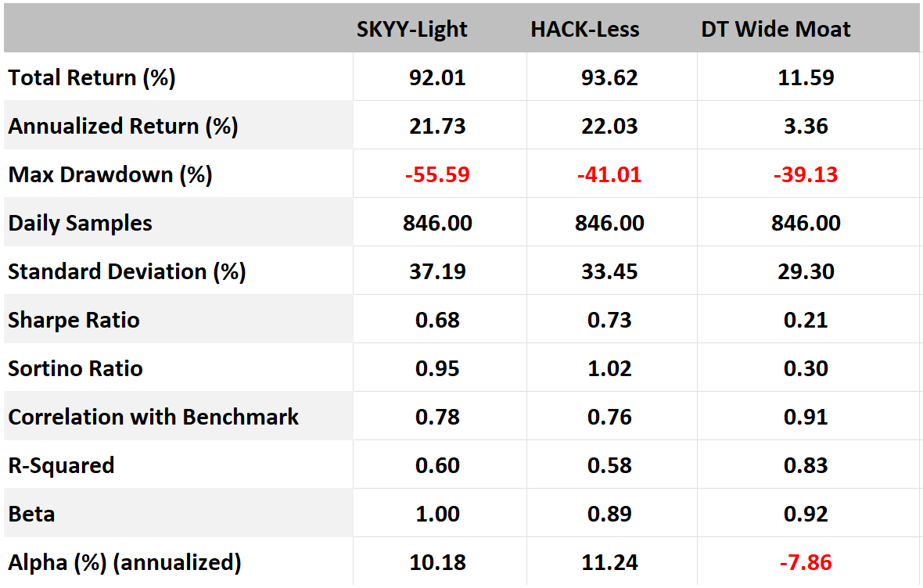Image resolution: width=923 pixels, height=588 pixels.
Task: Click the Annualized Return (%) label
Action: tap(123, 127)
